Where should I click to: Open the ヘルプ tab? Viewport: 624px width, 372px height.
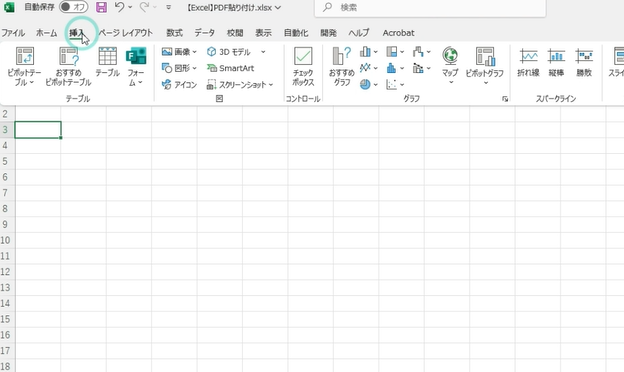click(359, 33)
